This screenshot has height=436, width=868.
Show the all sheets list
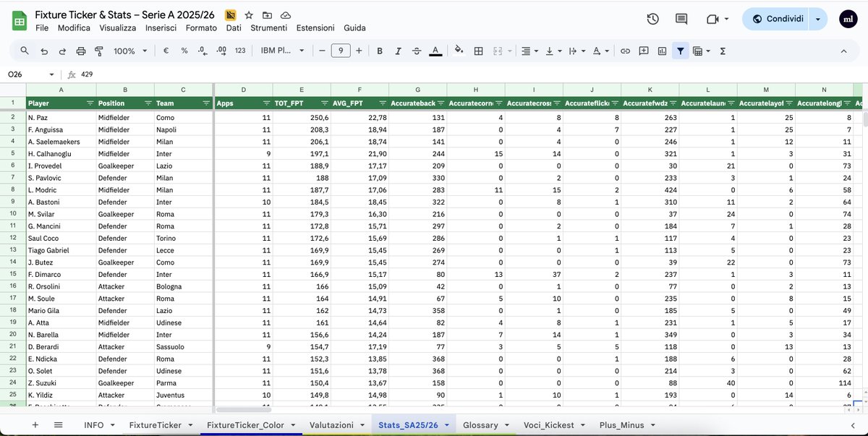point(59,425)
